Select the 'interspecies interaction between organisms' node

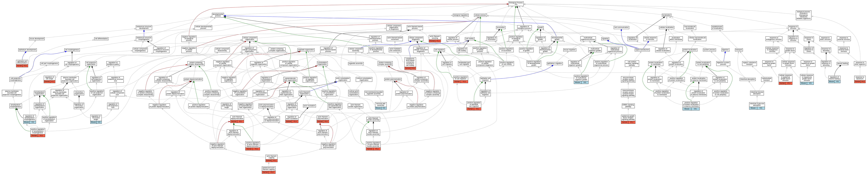(x=804, y=15)
